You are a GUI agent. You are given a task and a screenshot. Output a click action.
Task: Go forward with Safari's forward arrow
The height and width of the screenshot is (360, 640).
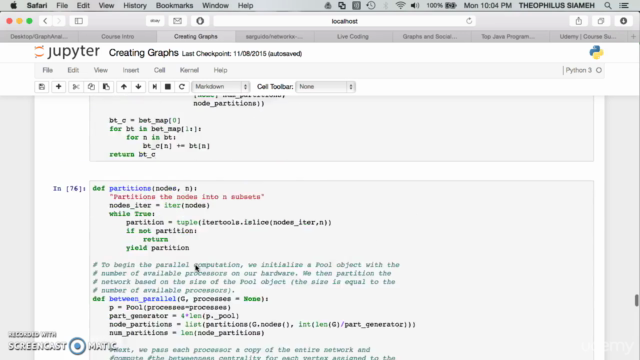59,21
